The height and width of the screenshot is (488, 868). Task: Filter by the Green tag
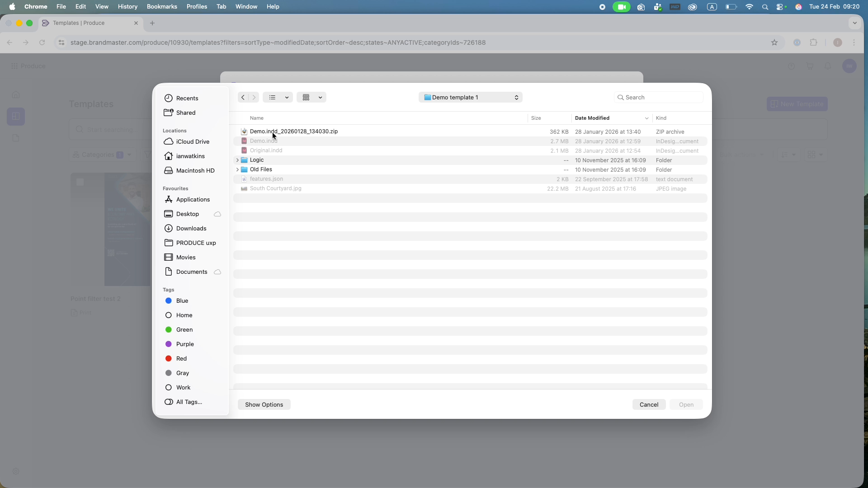[179, 329]
